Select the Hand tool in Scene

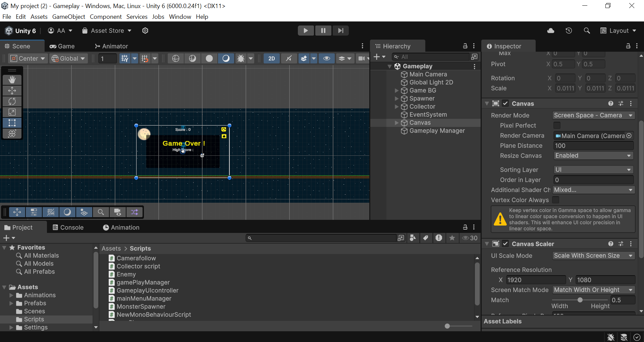pyautogui.click(x=12, y=80)
